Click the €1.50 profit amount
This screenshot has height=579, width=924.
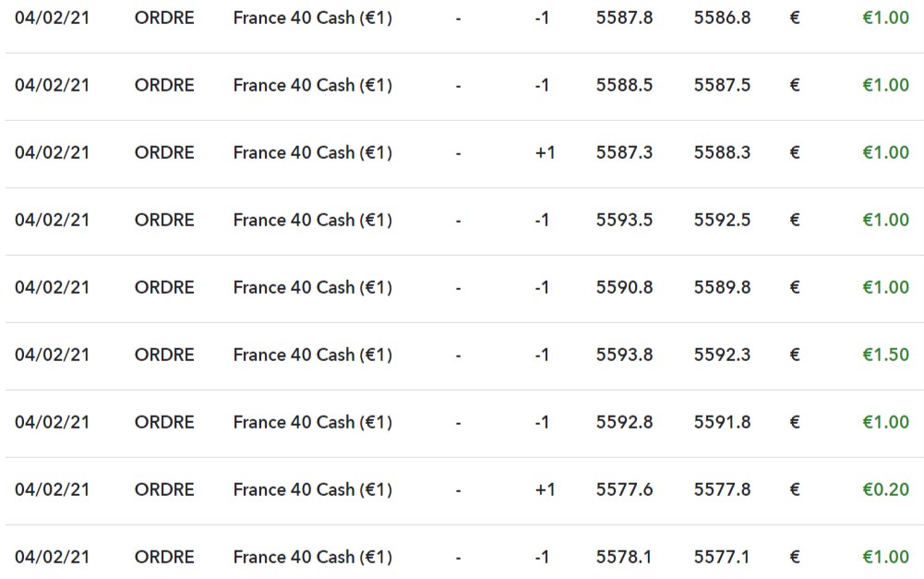(885, 355)
